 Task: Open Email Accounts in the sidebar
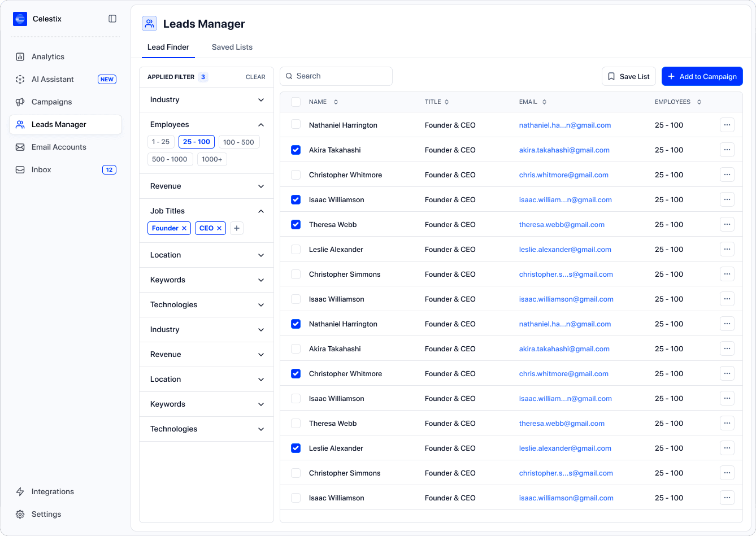point(66,147)
